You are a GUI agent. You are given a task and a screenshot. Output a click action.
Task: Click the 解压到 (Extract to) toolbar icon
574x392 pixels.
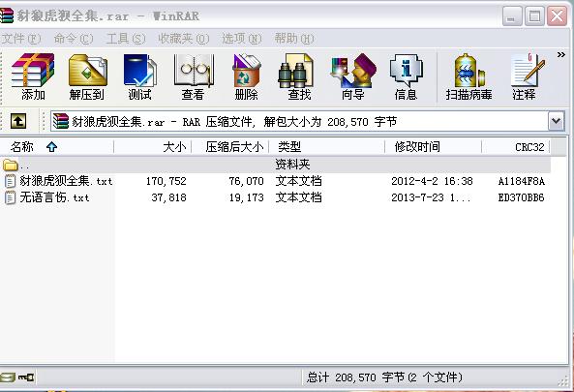pyautogui.click(x=87, y=76)
